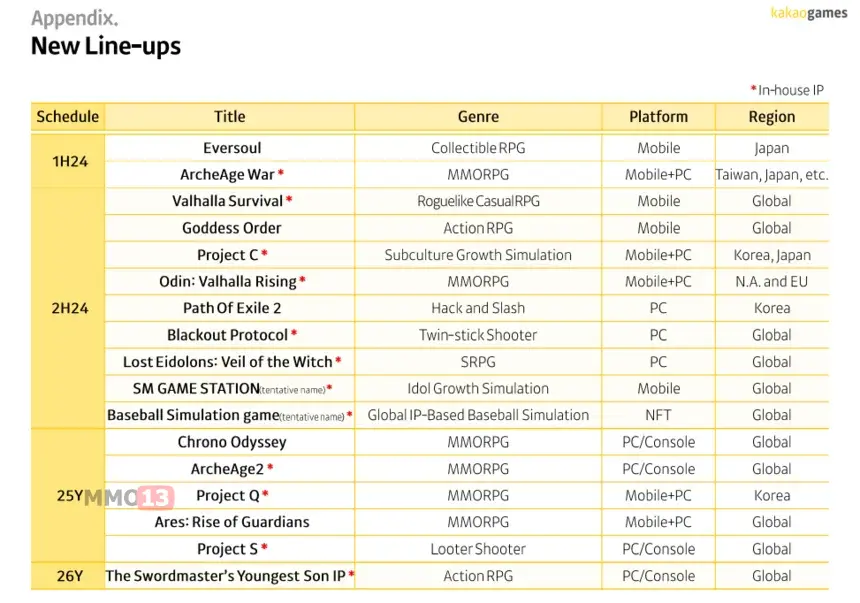
Task: Click the Region column header
Action: (772, 117)
